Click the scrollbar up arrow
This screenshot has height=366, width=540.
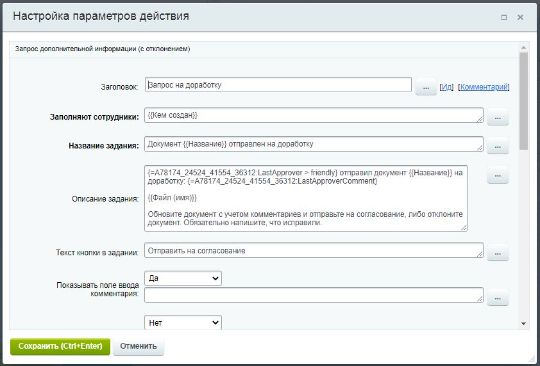click(x=524, y=48)
